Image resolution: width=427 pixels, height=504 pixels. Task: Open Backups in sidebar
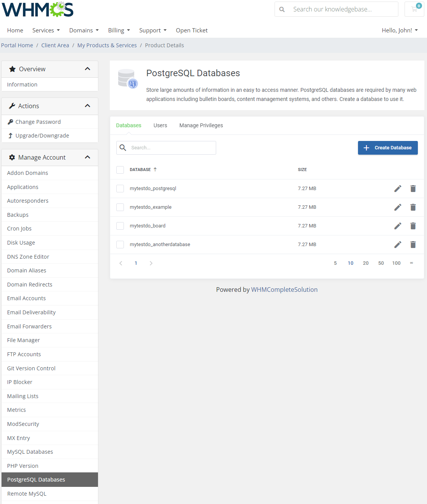[x=50, y=215]
